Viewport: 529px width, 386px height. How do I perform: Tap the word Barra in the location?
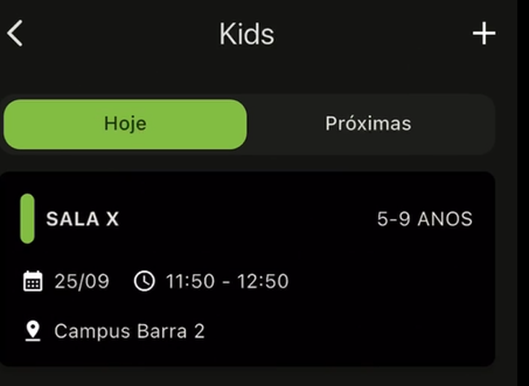(x=162, y=331)
